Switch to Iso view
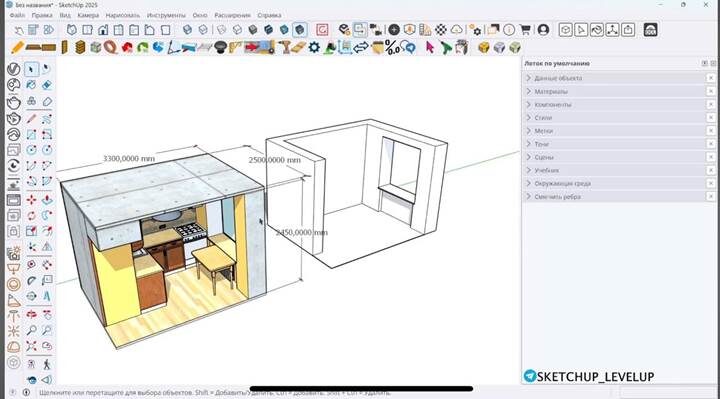 pyautogui.click(x=72, y=30)
